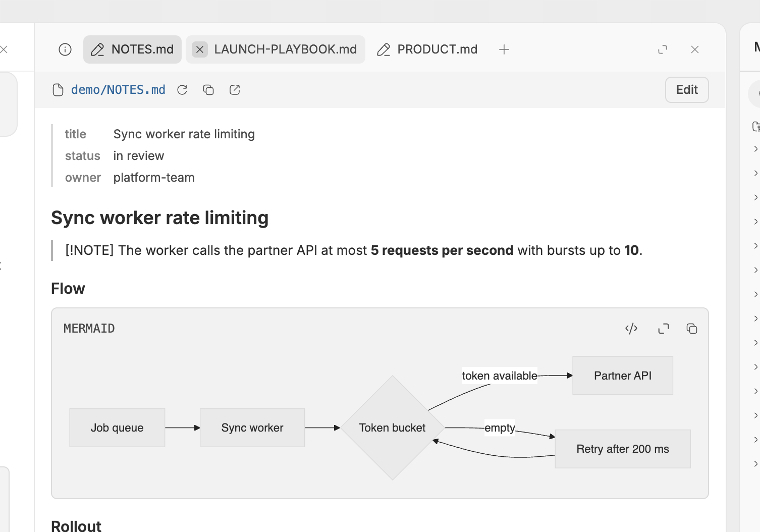
Task: Switch to the PRODUCT.md tab
Action: tap(427, 49)
